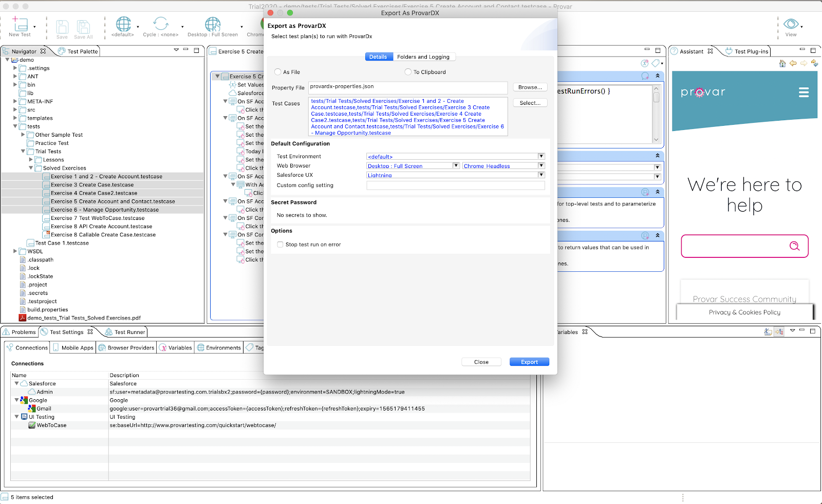
Task: Click the add comment bubble icon
Action: [x=645, y=76]
